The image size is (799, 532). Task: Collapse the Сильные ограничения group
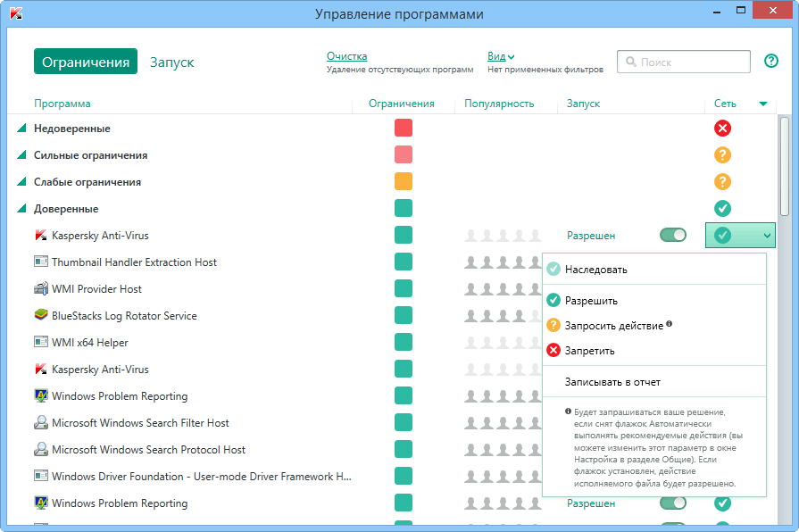click(21, 154)
